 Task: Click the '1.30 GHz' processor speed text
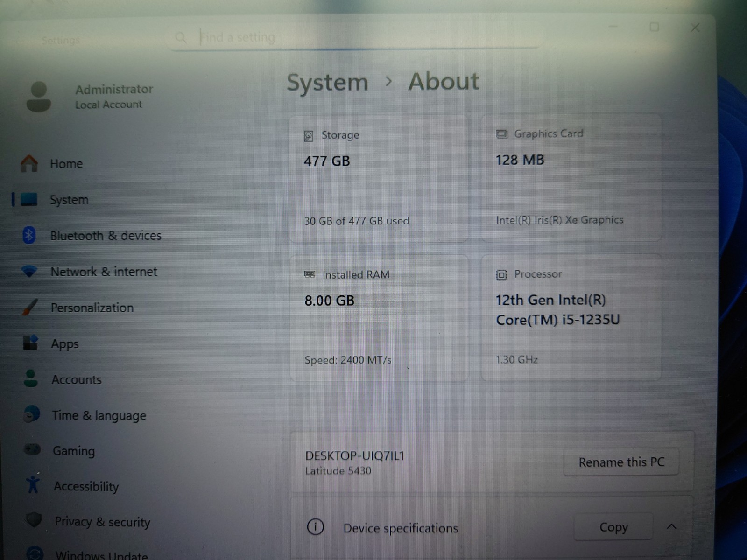[516, 359]
